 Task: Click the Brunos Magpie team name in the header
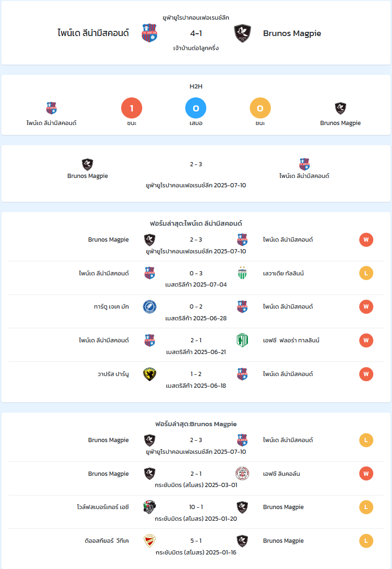(x=292, y=33)
